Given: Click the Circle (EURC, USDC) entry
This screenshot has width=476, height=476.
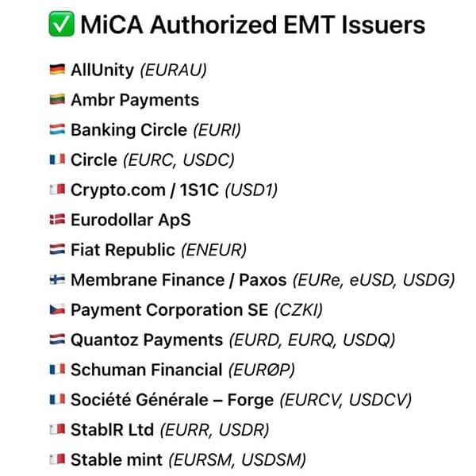Looking at the screenshot, I should click(x=152, y=159).
